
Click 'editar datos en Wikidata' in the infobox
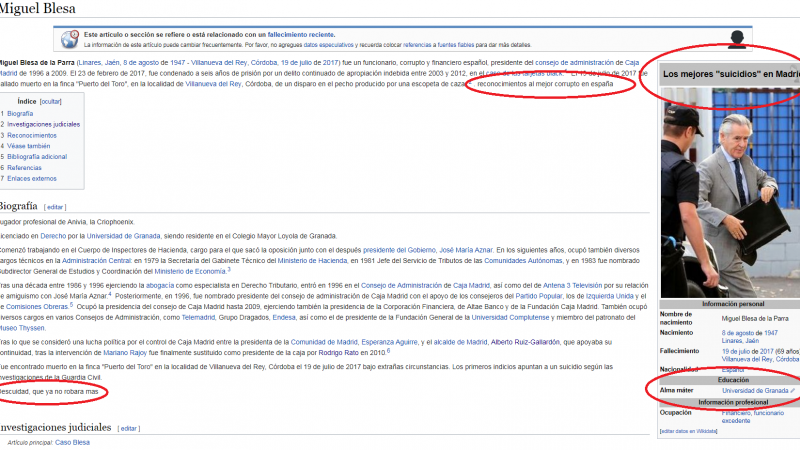click(688, 432)
